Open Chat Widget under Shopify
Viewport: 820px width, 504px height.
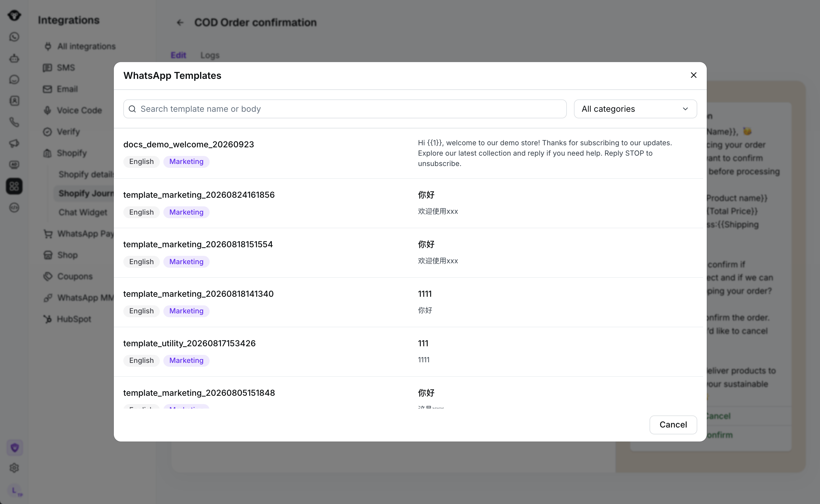[83, 212]
